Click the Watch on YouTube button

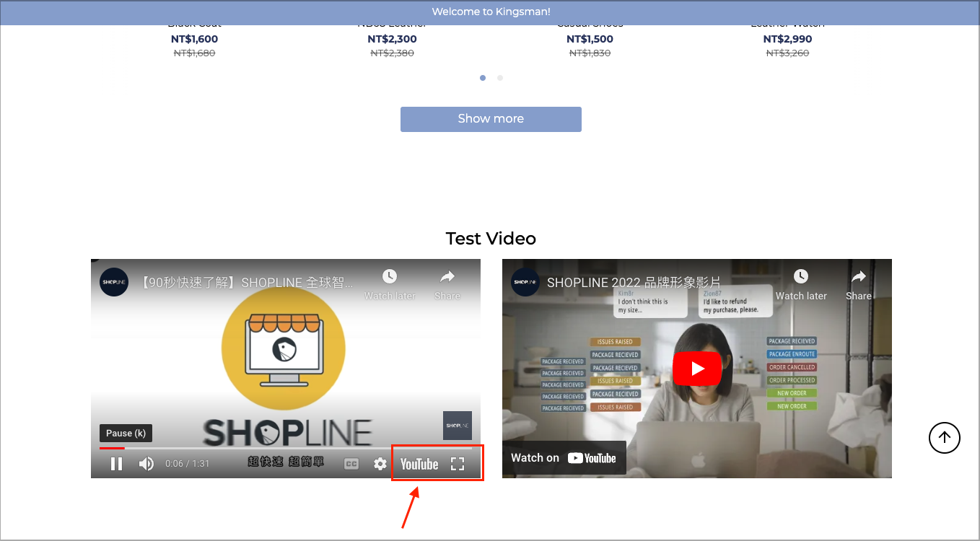564,458
